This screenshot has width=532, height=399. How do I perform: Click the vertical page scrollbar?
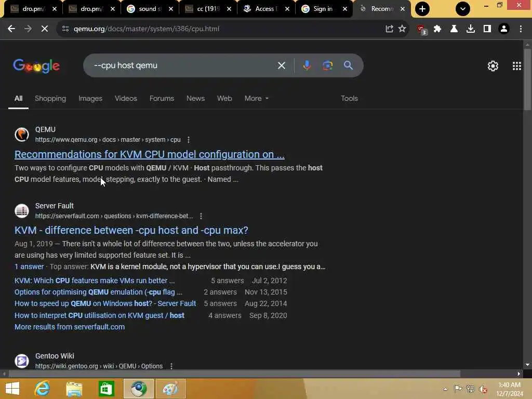[527, 79]
